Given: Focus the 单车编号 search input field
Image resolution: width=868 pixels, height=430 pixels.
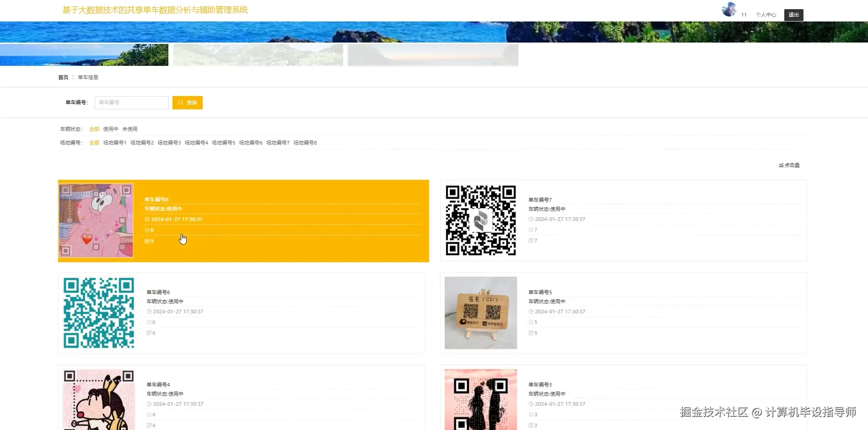Looking at the screenshot, I should 132,102.
